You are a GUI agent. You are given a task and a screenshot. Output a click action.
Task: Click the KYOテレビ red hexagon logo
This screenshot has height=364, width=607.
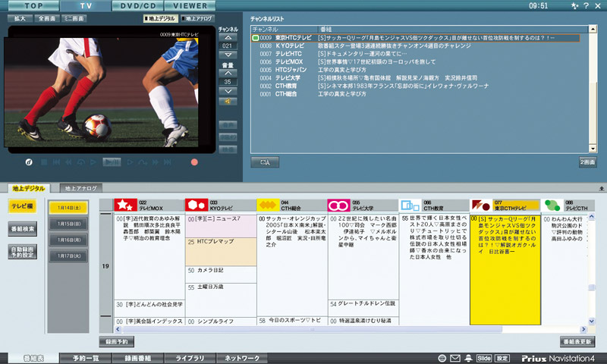coord(197,205)
